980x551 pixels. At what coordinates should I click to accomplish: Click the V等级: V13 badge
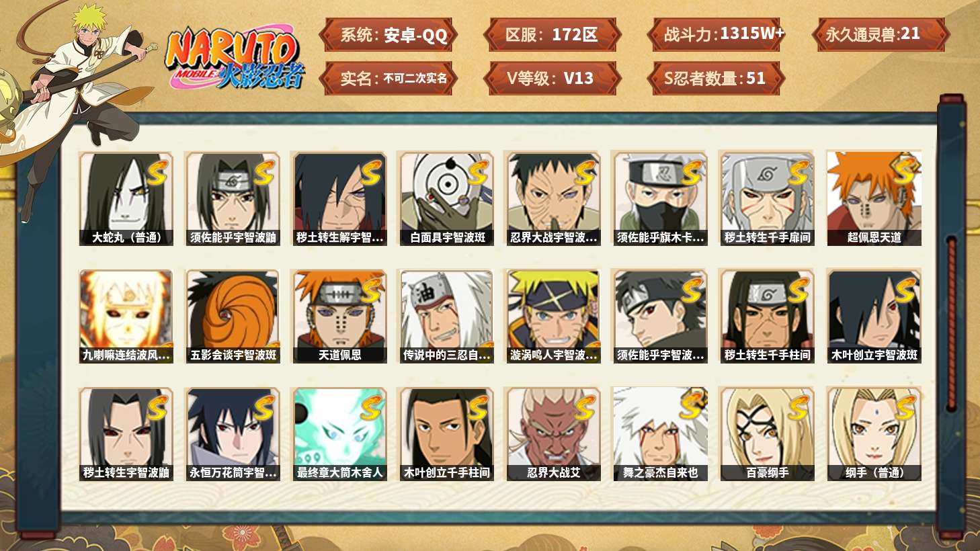pos(553,78)
